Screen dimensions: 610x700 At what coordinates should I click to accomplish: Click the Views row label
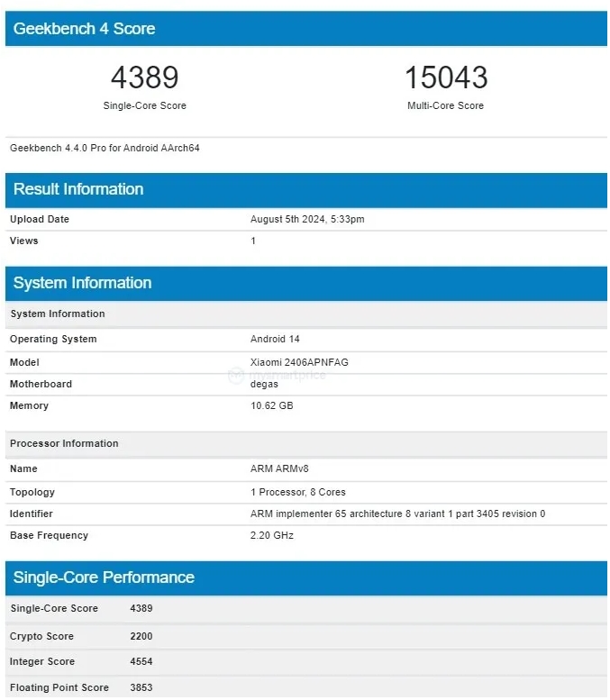coord(24,241)
